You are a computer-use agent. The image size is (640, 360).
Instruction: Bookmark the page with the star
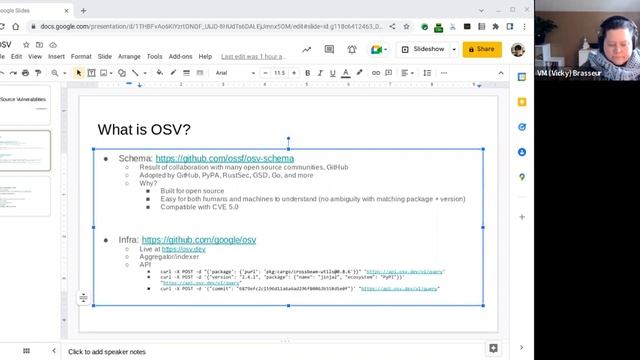click(406, 27)
